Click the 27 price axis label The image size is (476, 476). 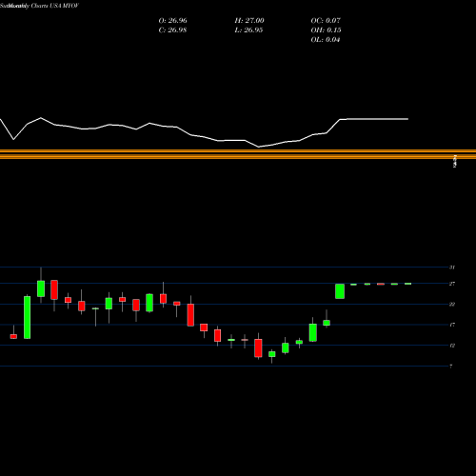click(452, 284)
